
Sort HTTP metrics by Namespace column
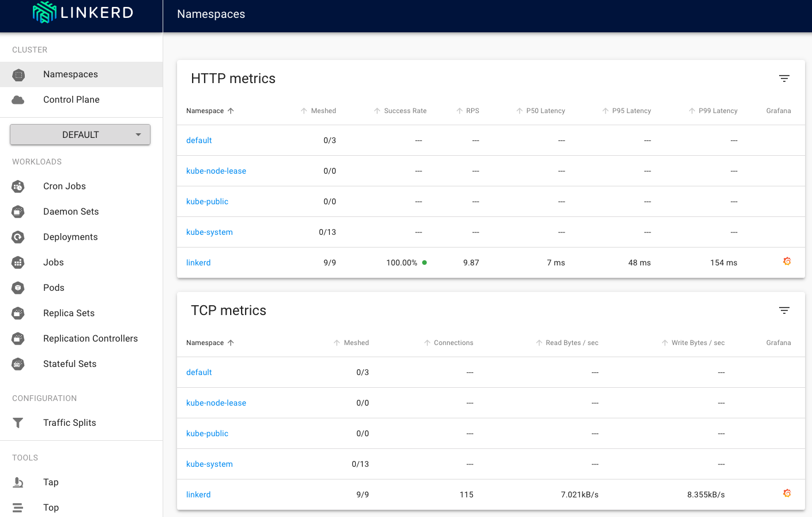[210, 111]
